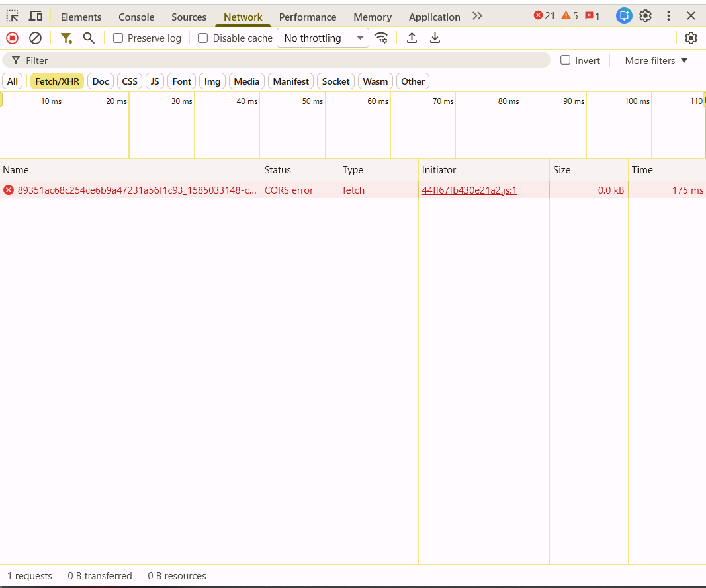Viewport: 706px width, 588px height.
Task: Expand the More filters menu
Action: [656, 60]
